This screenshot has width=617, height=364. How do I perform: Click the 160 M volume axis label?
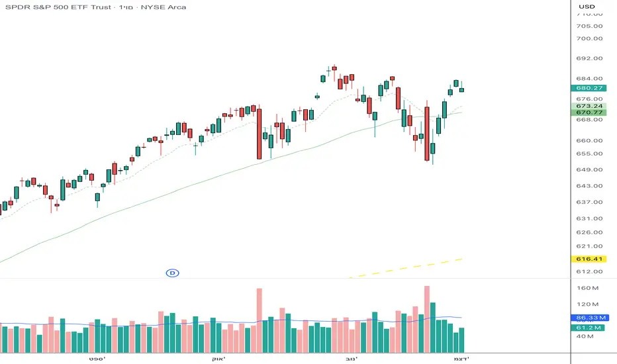pyautogui.click(x=587, y=289)
